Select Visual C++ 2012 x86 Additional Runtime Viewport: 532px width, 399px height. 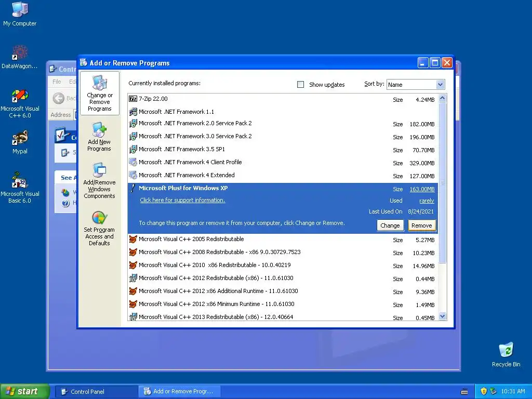click(x=283, y=291)
